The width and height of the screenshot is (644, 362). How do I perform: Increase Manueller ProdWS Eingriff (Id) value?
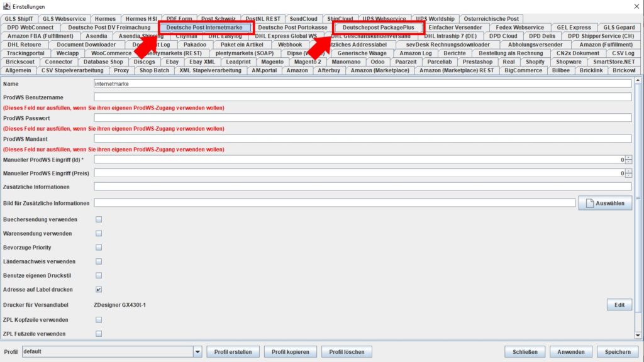click(x=628, y=158)
